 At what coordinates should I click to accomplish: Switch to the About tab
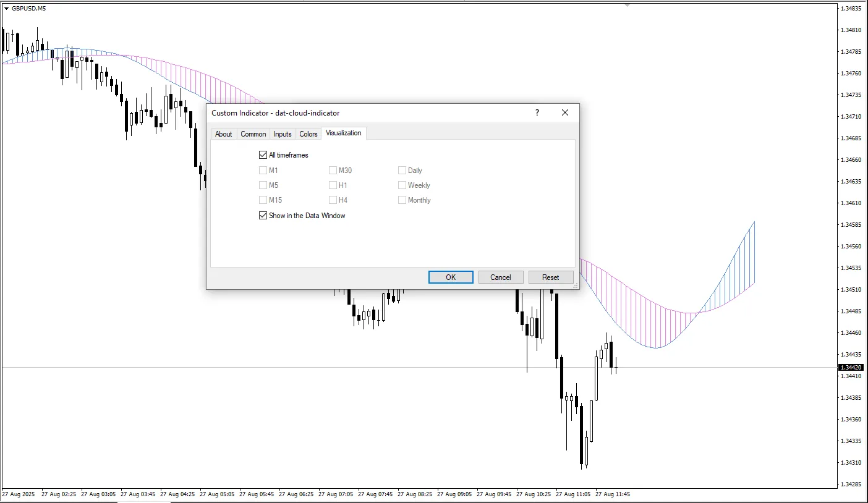[x=224, y=134]
